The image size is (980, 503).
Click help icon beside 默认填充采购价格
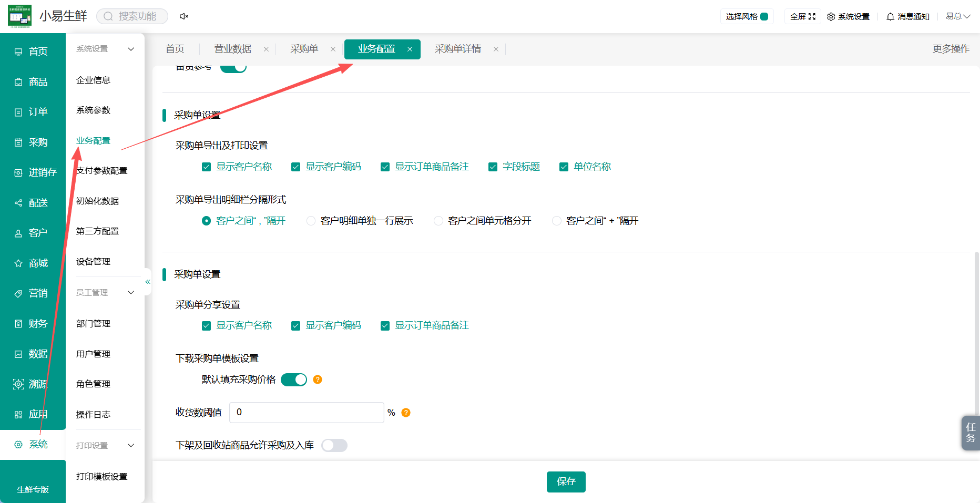pyautogui.click(x=318, y=379)
